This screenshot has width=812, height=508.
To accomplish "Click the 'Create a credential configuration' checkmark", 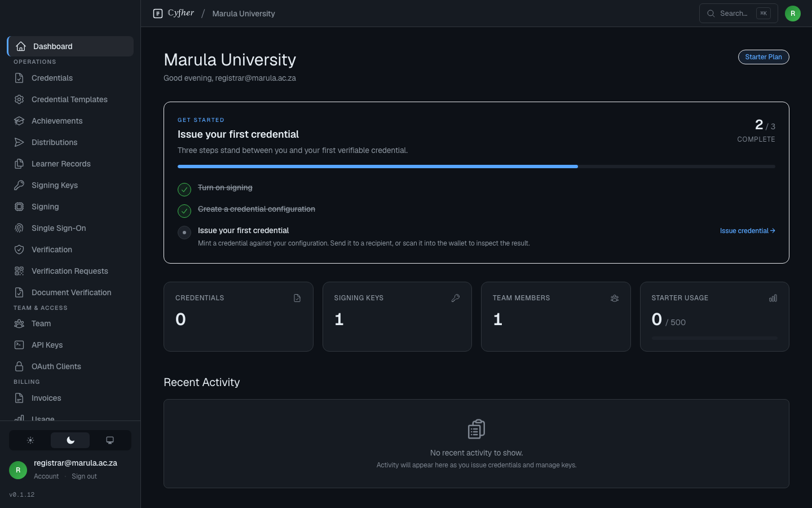I will point(184,211).
